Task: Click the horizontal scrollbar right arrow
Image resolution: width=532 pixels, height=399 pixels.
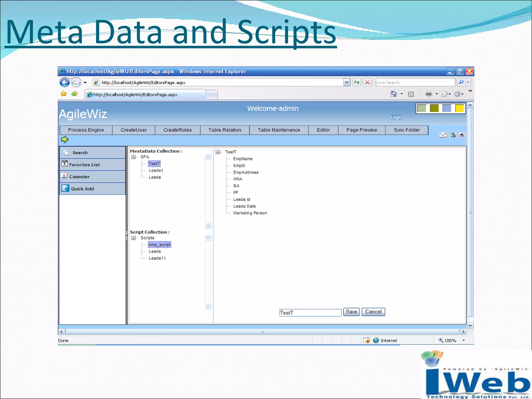Action: 463,332
